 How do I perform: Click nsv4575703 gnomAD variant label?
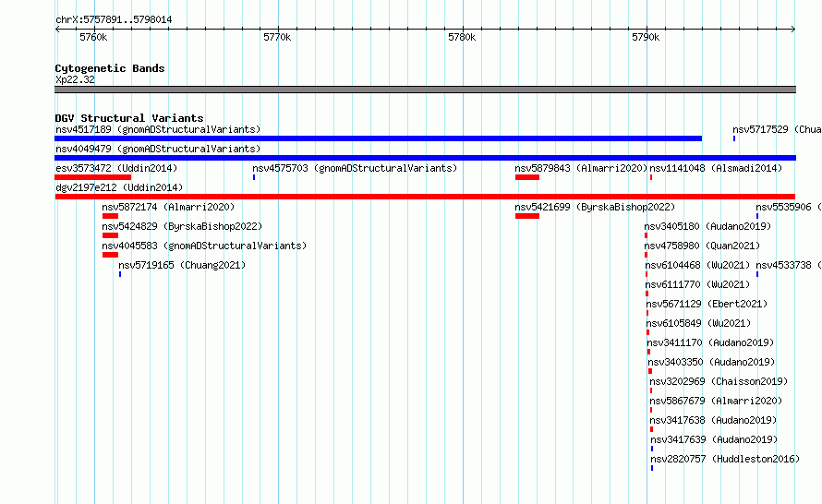pyautogui.click(x=355, y=168)
